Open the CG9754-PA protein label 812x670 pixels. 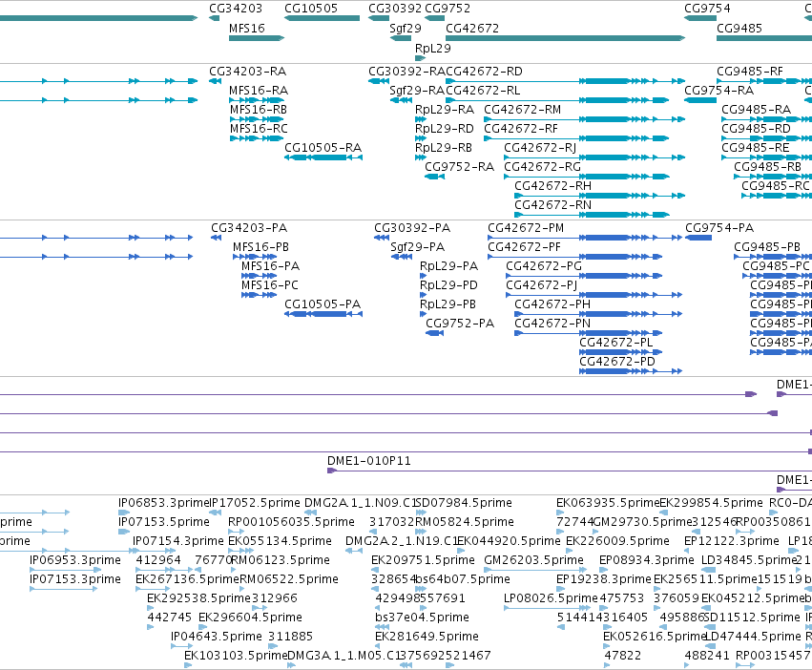pos(719,227)
